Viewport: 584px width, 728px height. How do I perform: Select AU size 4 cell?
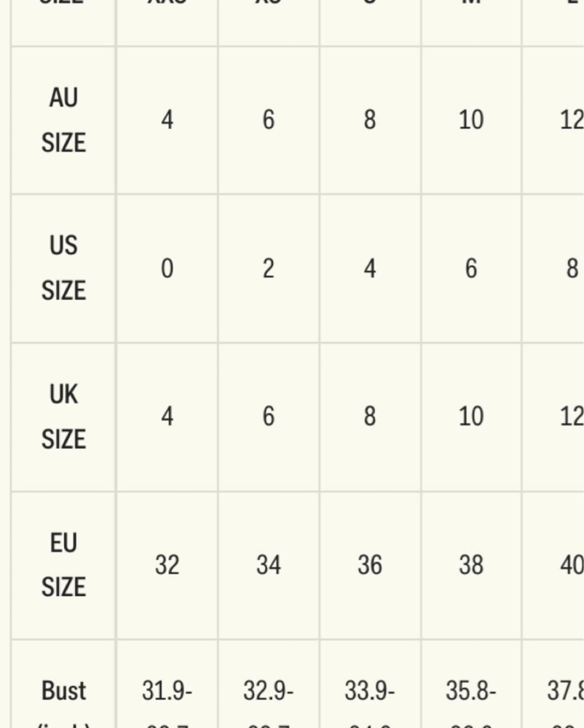coord(167,120)
